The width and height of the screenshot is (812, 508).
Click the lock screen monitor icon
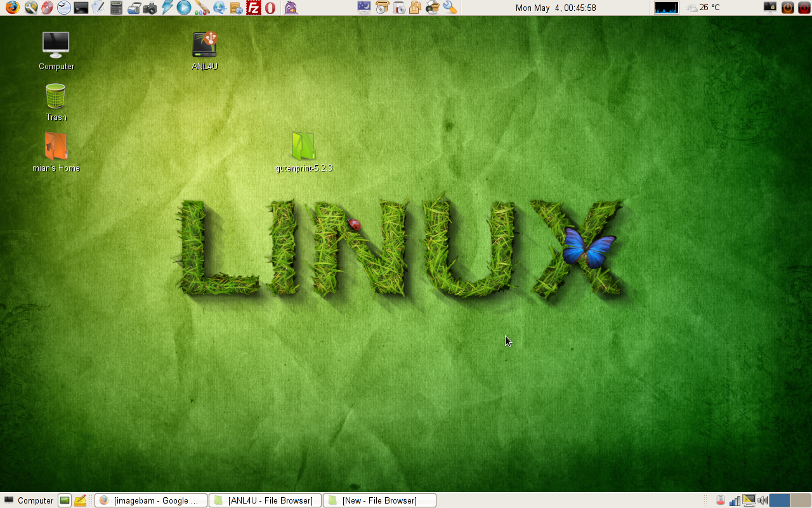click(x=770, y=8)
